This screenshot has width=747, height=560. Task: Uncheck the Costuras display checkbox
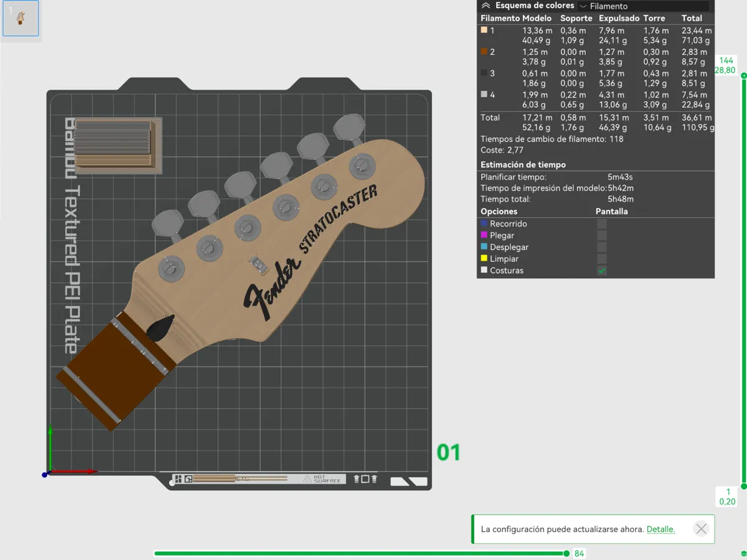[602, 271]
